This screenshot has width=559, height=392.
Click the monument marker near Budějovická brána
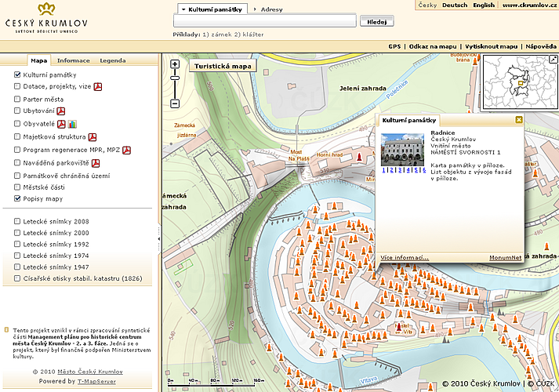(475, 60)
